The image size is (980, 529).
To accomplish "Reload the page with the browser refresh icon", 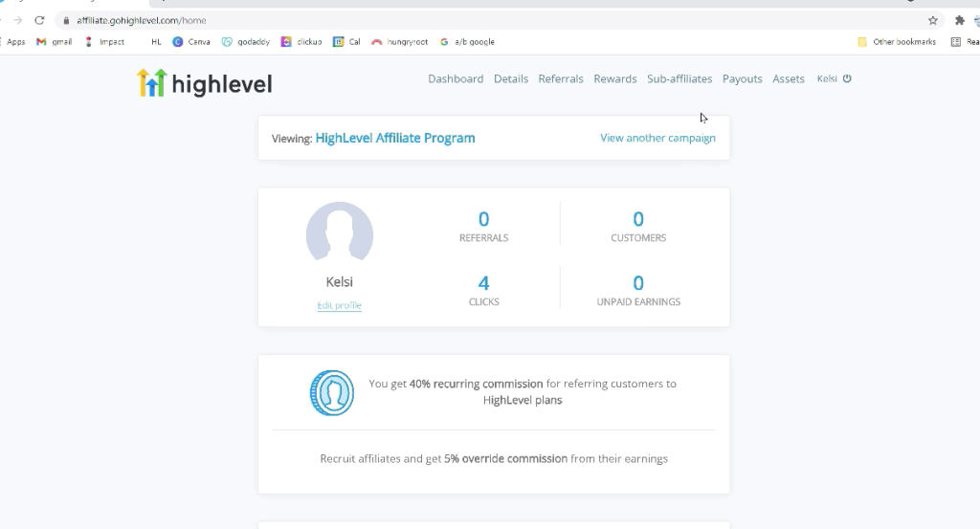I will [x=39, y=20].
